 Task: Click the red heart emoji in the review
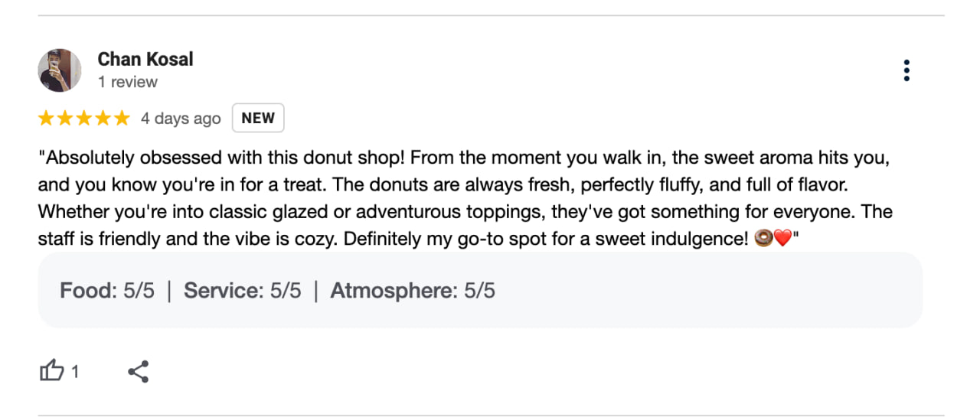[x=782, y=239]
